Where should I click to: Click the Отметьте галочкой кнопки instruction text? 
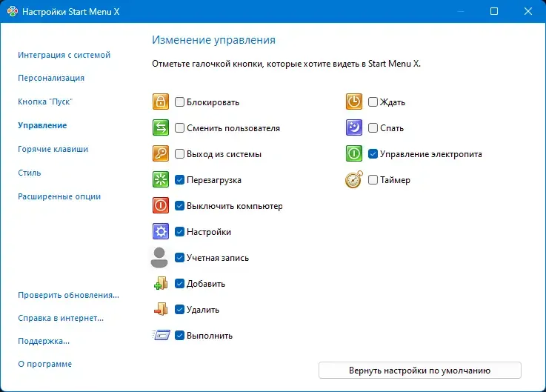(x=286, y=64)
